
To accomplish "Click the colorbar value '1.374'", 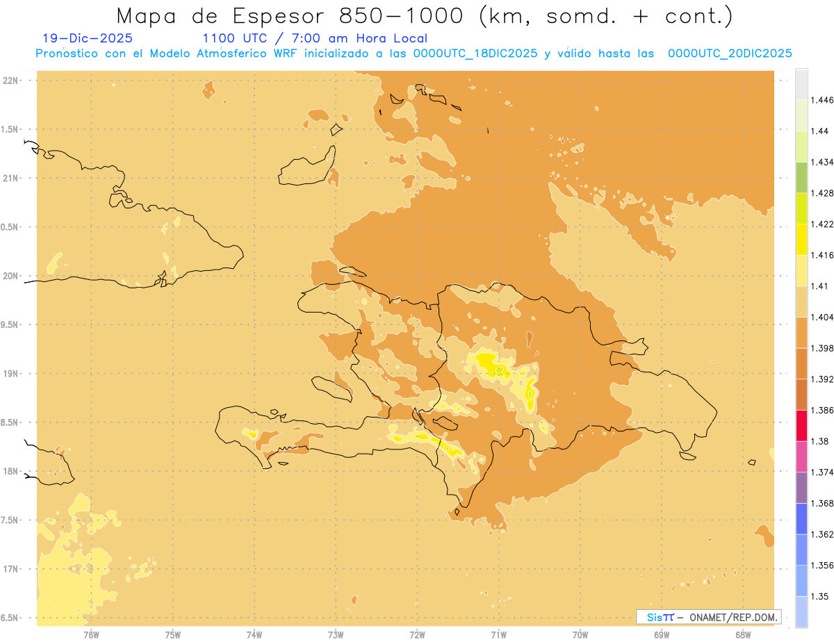I will point(821,472).
